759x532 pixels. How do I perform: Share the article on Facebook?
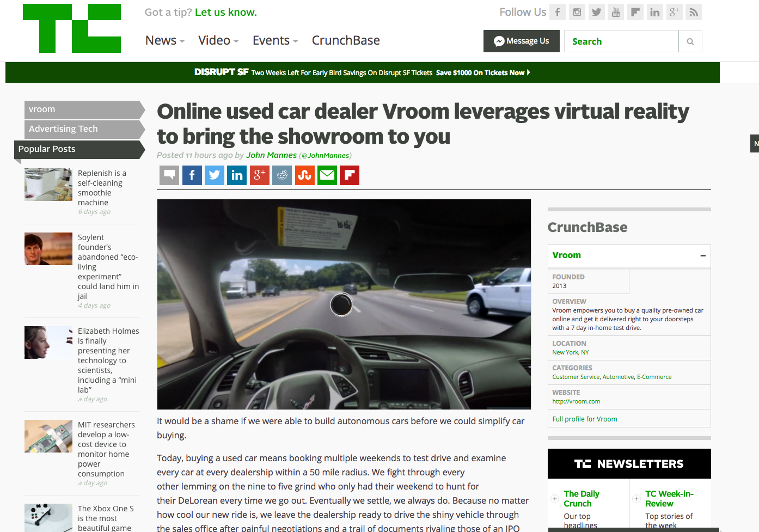(x=192, y=175)
